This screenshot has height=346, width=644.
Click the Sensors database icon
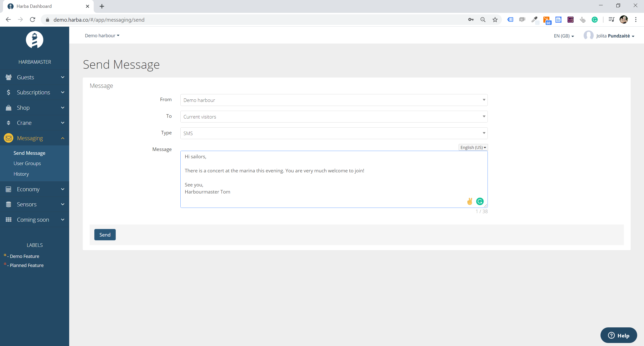9,204
